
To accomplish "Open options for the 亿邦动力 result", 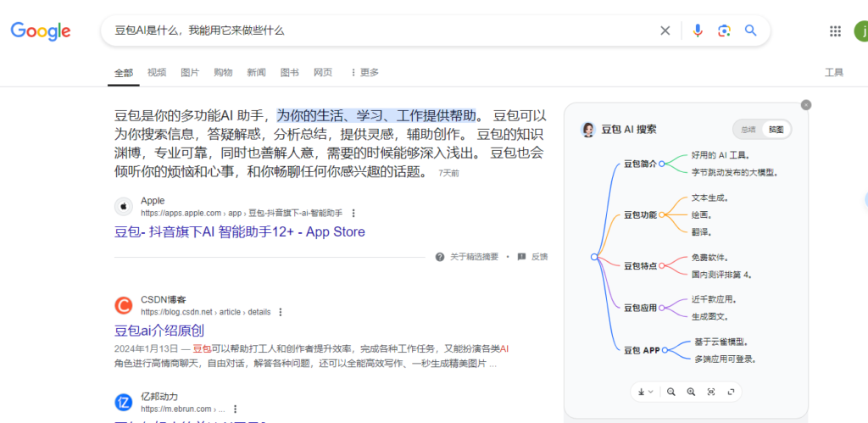I will click(236, 409).
